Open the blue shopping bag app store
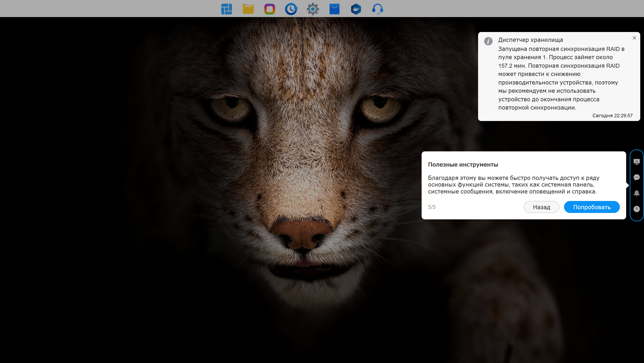Screen dimensions: 644x363 coord(334,9)
